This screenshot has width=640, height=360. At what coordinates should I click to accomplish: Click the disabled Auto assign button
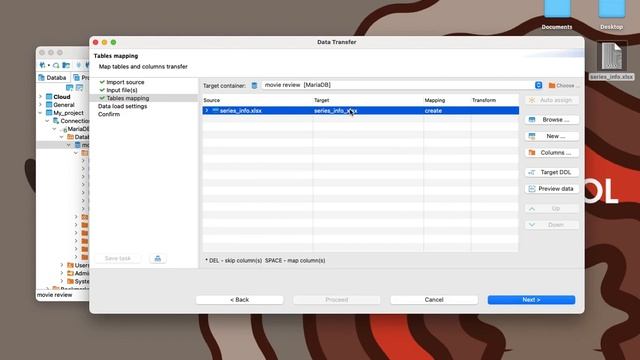[551, 100]
